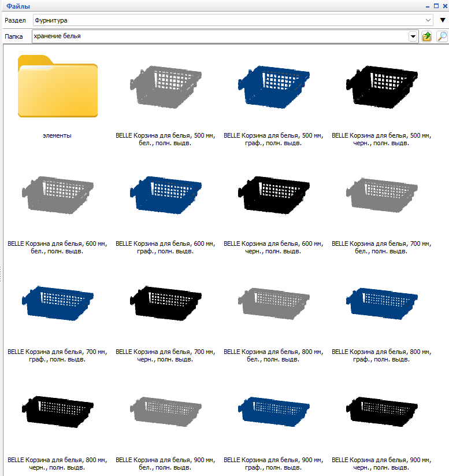Screen dimensions: 449x476
Task: Select BELLE 500 мм черн. basket thumbnail
Action: [x=381, y=87]
